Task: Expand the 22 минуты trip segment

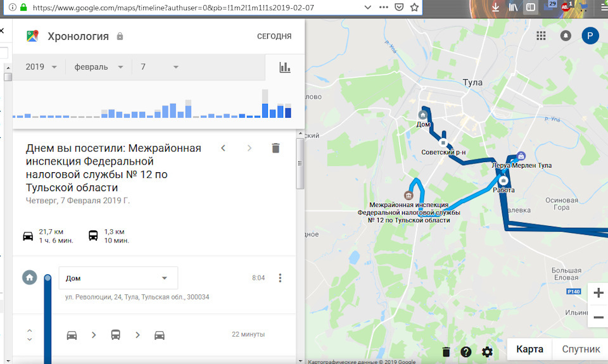Action: pyautogui.click(x=30, y=335)
